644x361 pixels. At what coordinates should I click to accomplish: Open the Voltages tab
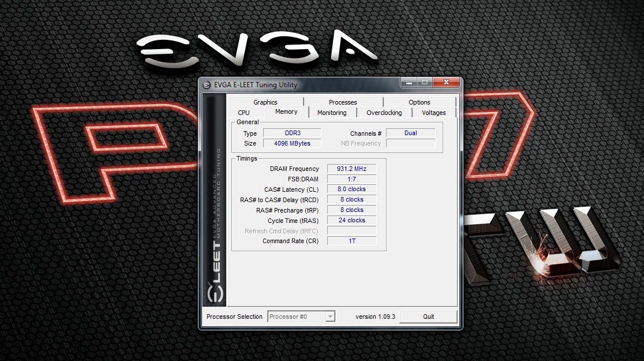(x=434, y=113)
